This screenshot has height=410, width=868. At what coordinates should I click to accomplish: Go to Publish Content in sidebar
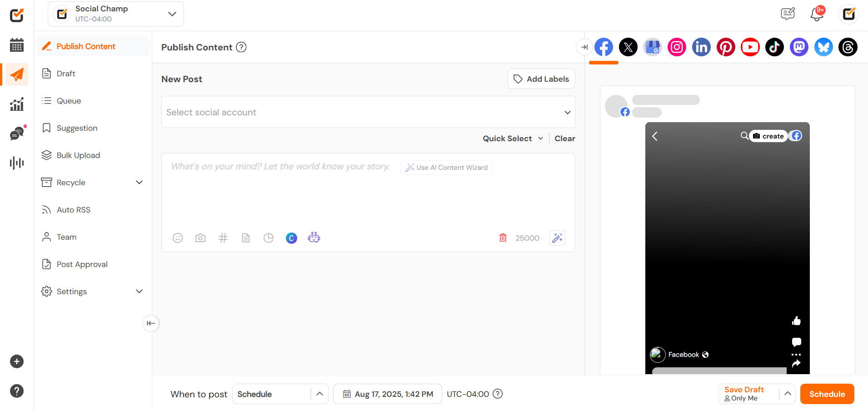coord(93,46)
